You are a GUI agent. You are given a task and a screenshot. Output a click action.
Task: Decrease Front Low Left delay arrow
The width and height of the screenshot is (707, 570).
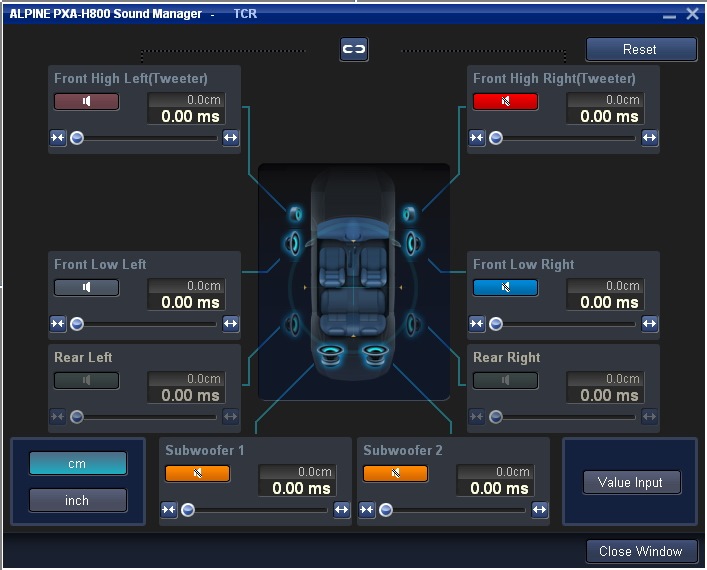(x=58, y=323)
